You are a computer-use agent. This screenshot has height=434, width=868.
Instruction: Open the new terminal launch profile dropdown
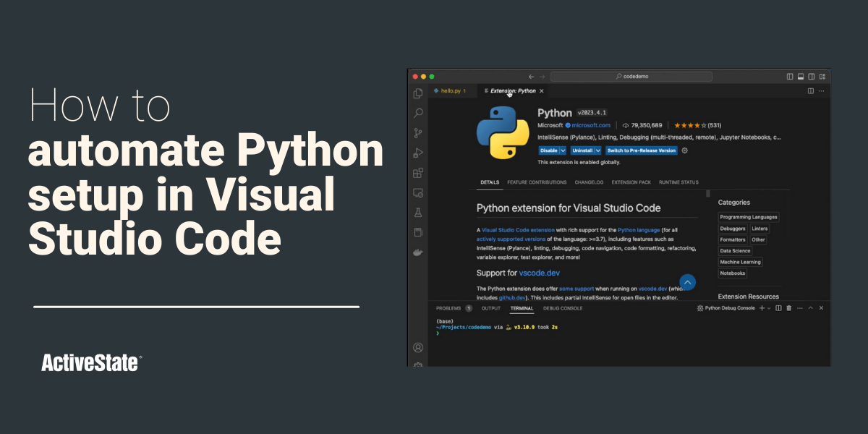(769, 308)
